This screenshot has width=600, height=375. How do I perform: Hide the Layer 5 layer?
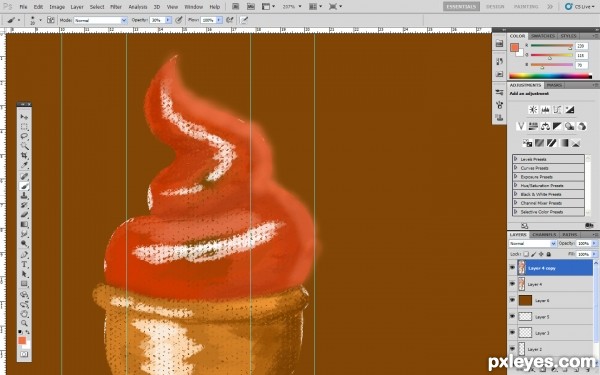point(512,316)
